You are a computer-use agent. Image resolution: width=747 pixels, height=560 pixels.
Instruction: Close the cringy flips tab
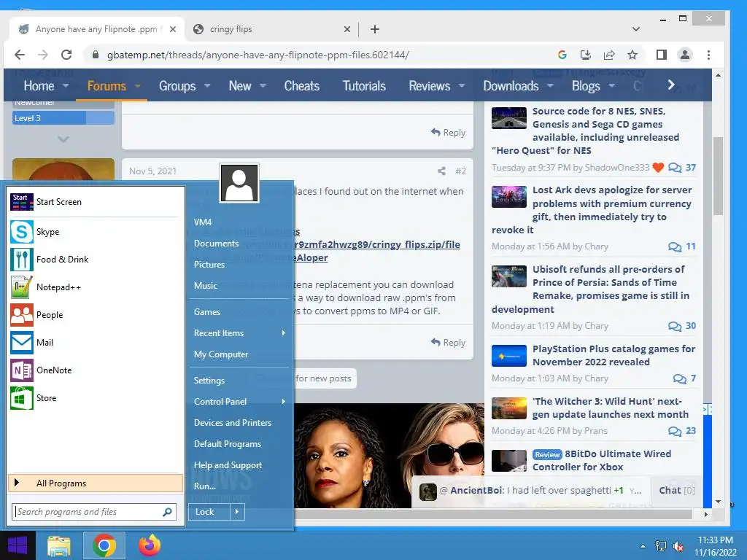(347, 29)
